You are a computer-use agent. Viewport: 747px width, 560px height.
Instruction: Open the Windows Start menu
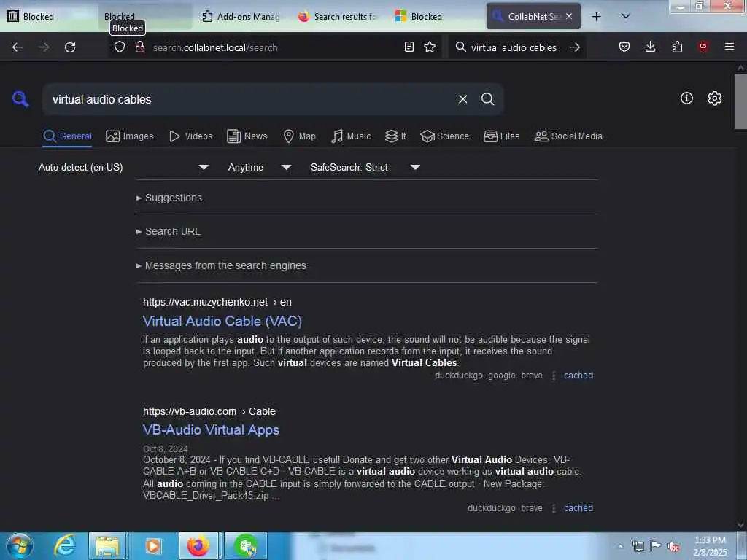tap(20, 545)
